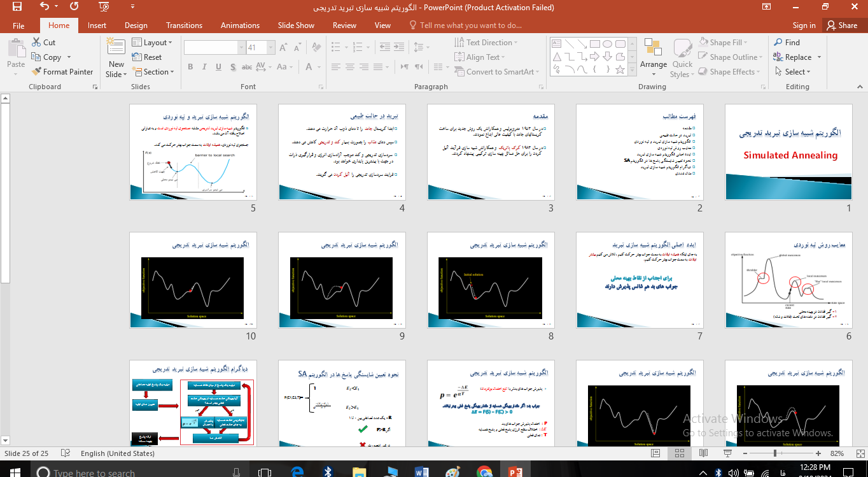Viewport: 868px width, 477px height.
Task: Expand the Section dropdown in Slides group
Action: 153,72
